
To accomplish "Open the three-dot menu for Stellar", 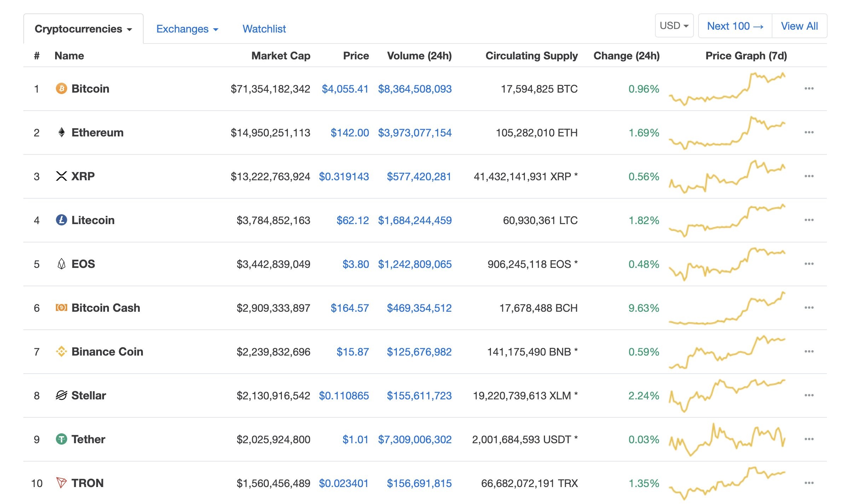I will coord(809,395).
